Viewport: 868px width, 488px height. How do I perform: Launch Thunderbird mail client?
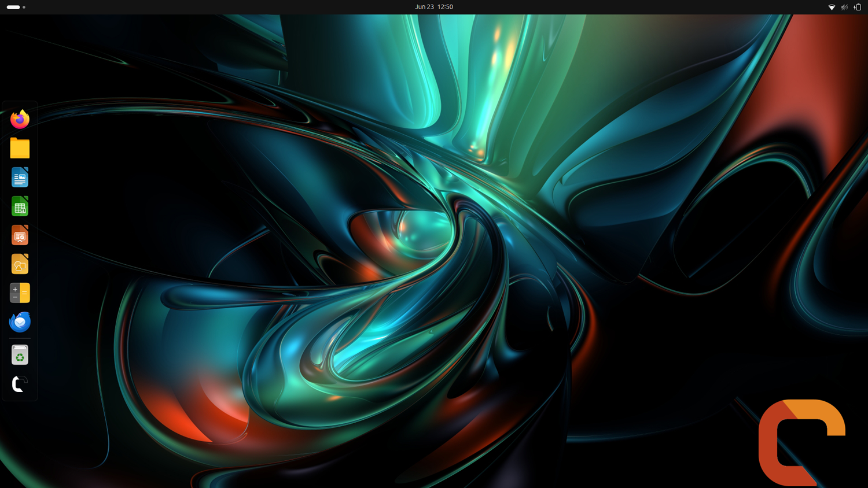[x=20, y=322]
